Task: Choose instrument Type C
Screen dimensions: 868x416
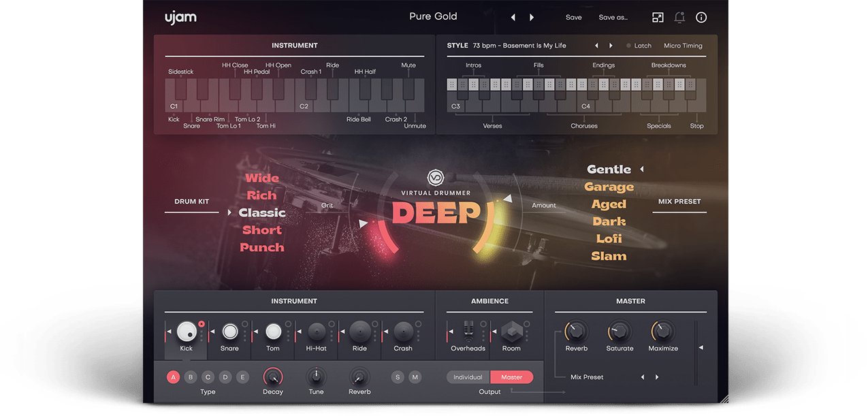Action: pyautogui.click(x=208, y=377)
